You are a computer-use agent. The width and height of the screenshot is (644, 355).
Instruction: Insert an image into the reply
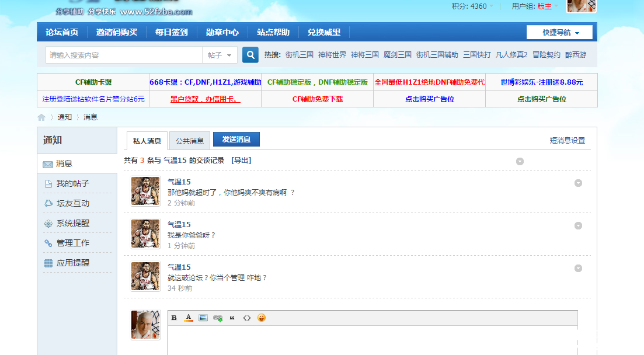203,318
